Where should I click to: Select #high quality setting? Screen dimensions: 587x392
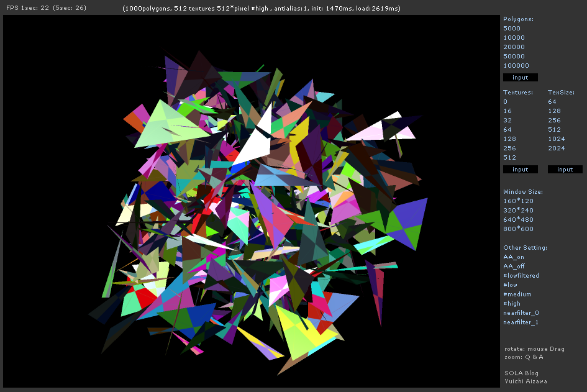pyautogui.click(x=512, y=304)
